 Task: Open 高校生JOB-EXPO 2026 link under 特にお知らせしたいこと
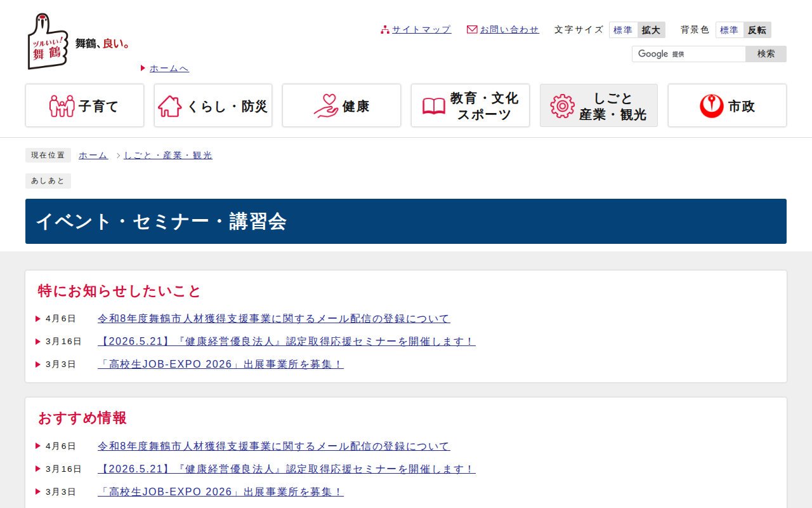point(221,364)
